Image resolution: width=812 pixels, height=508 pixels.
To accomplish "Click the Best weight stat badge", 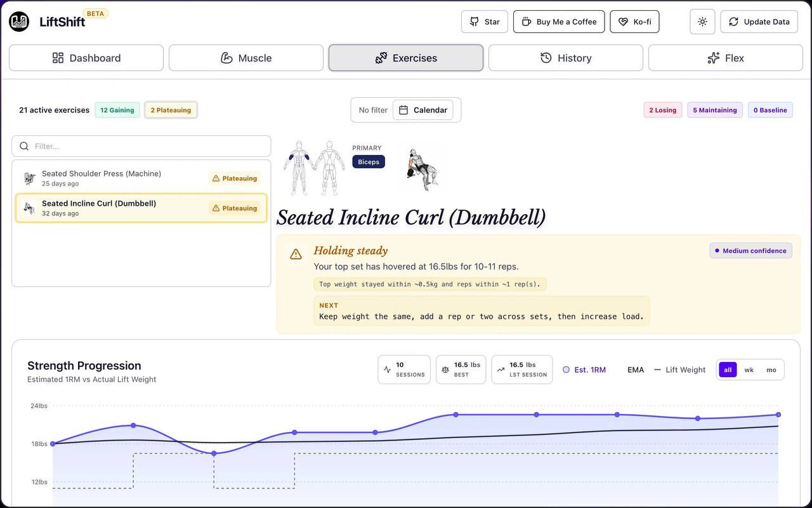I will [461, 370].
